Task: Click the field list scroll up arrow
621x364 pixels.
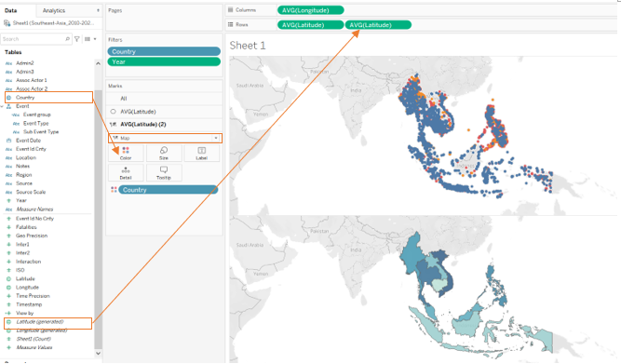Action: tap(98, 63)
